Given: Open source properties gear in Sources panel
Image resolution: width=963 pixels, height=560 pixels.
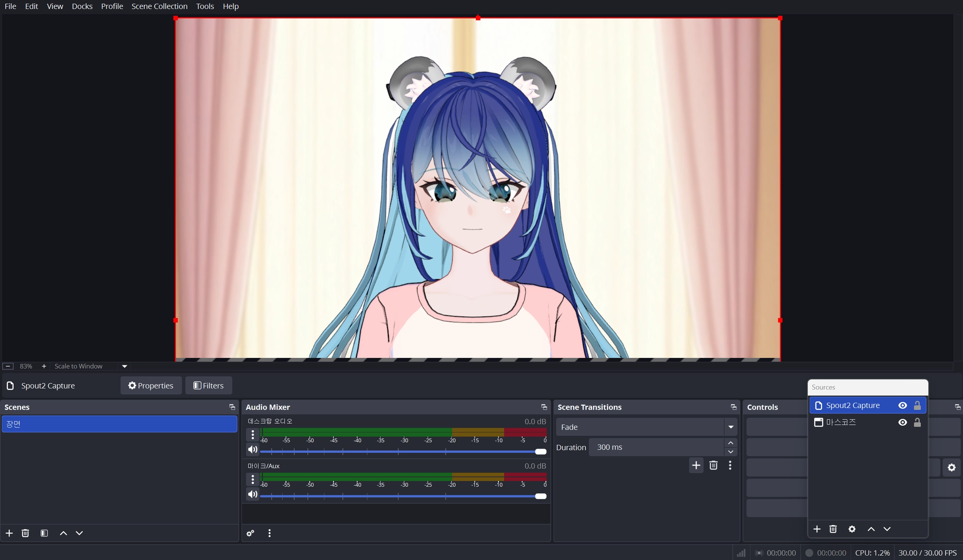Looking at the screenshot, I should coord(852,529).
